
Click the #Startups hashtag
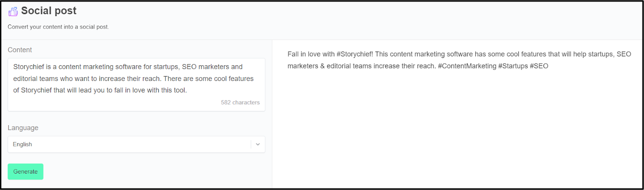coord(513,66)
